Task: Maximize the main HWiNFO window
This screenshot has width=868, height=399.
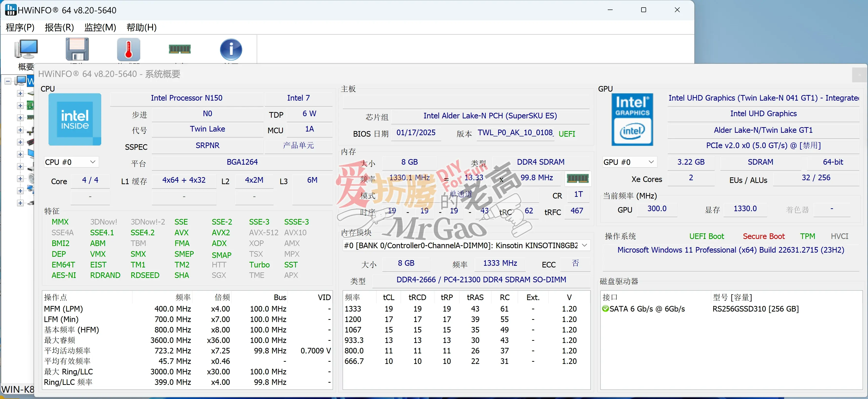Action: point(643,10)
